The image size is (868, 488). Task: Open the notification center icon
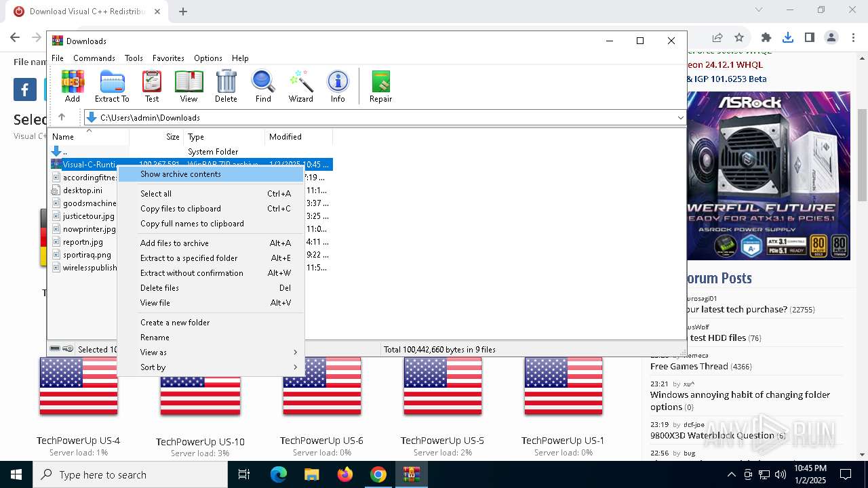[846, 474]
